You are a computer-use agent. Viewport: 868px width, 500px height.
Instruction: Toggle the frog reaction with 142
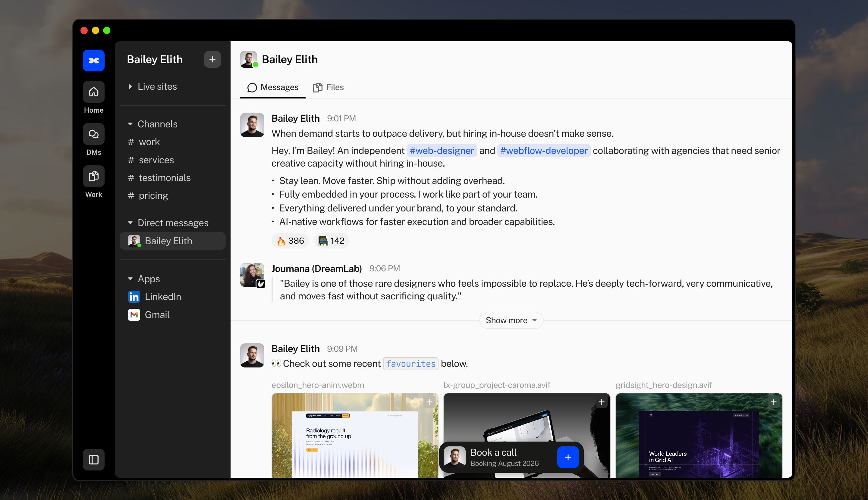pos(331,241)
